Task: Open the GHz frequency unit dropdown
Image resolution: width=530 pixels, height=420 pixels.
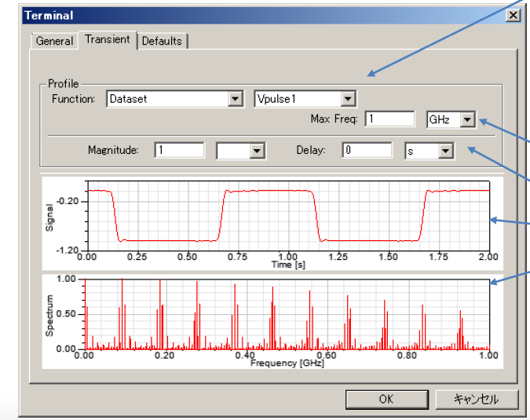Action: point(467,119)
